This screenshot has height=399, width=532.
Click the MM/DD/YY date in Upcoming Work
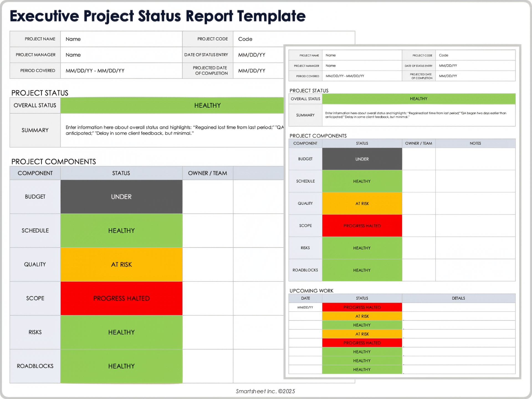(x=305, y=307)
